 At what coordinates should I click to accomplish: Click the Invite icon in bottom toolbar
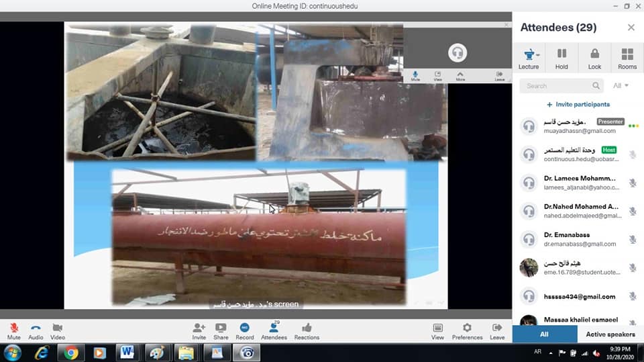point(199,330)
